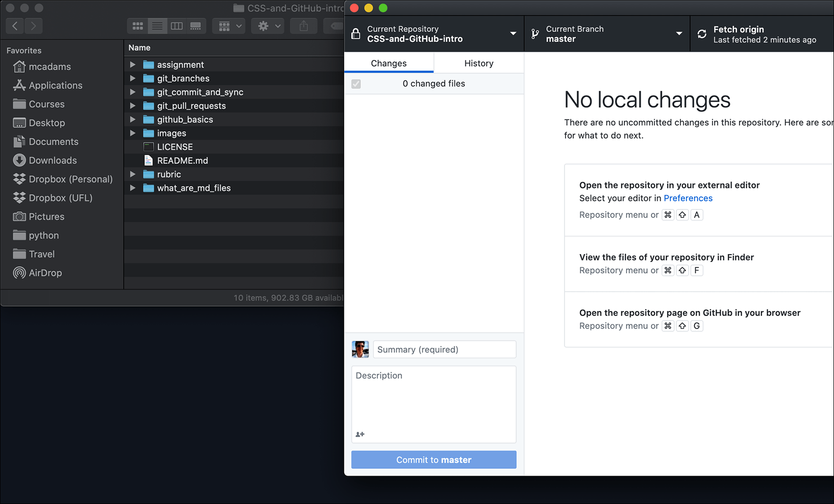
Task: Expand the git_pull_requests folder
Action: 133,106
